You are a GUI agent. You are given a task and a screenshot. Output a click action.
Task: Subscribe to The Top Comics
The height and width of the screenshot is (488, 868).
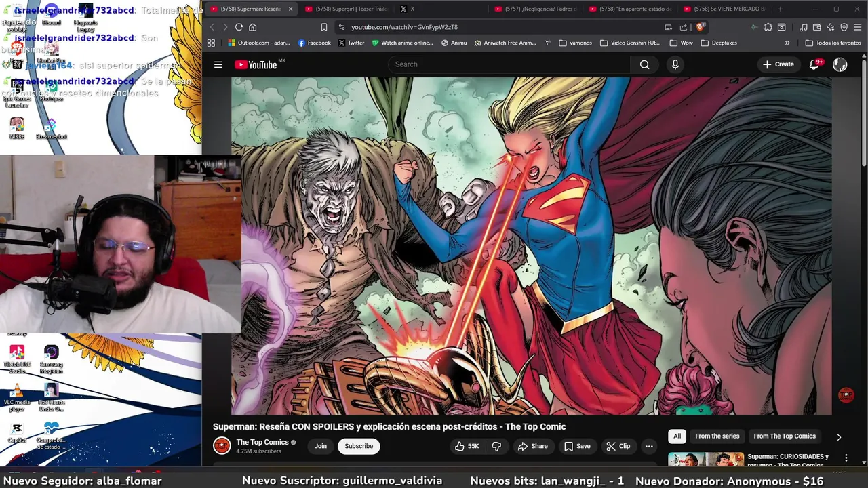coord(359,446)
